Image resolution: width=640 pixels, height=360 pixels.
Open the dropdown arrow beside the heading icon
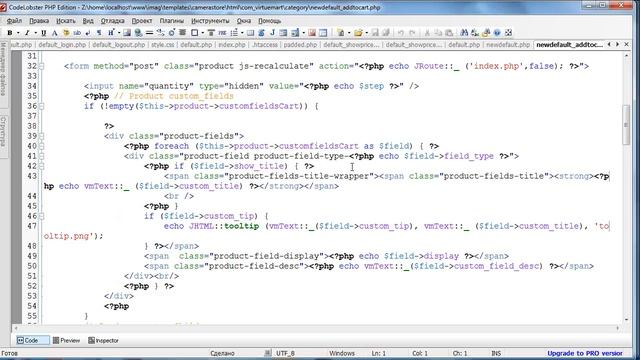pos(119,33)
